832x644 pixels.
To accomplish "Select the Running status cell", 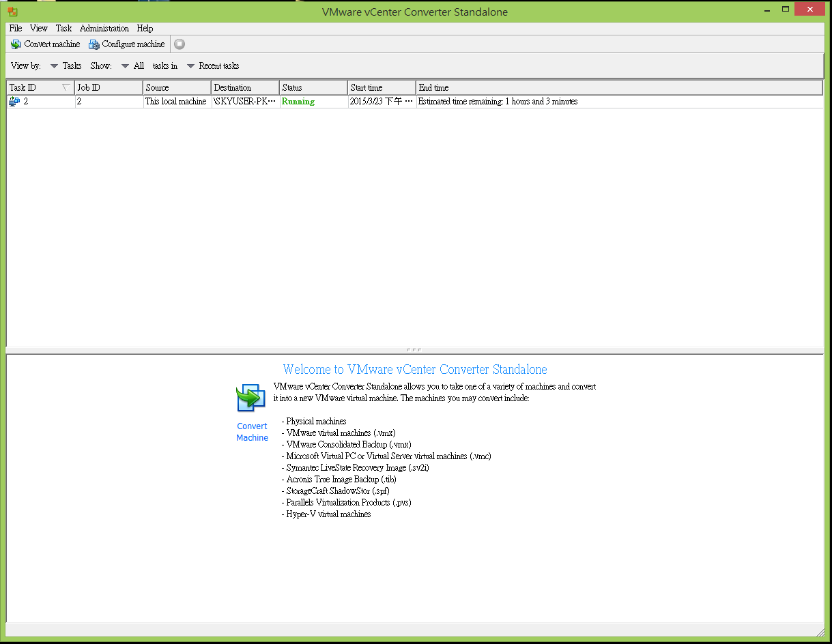I will click(x=314, y=102).
